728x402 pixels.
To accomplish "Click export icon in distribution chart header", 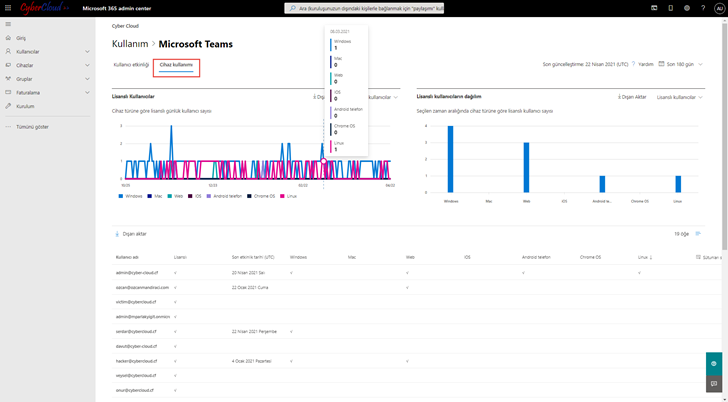I will click(x=619, y=97).
